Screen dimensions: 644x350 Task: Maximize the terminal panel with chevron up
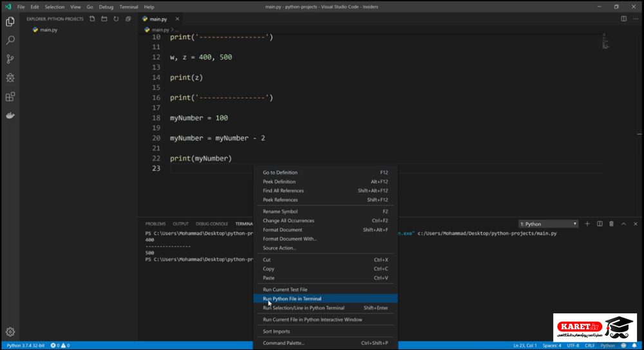[623, 224]
